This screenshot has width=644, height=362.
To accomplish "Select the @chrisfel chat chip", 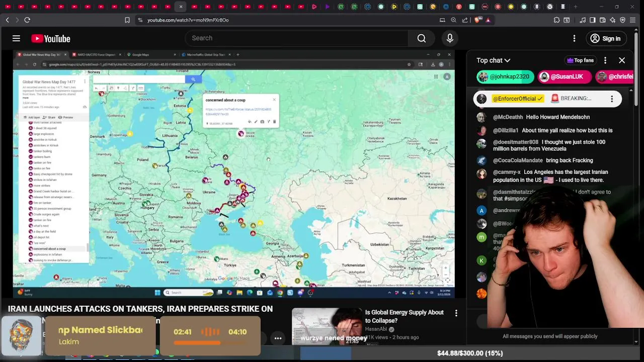I will point(614,77).
